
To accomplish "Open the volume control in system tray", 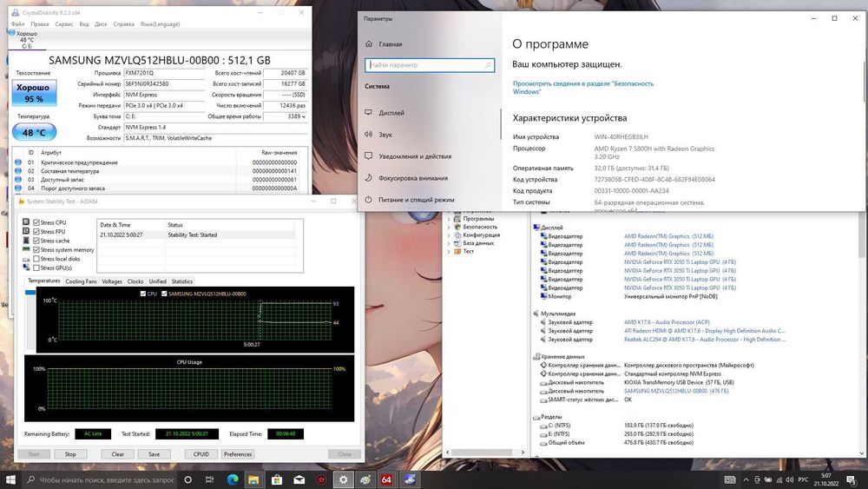I will point(789,479).
